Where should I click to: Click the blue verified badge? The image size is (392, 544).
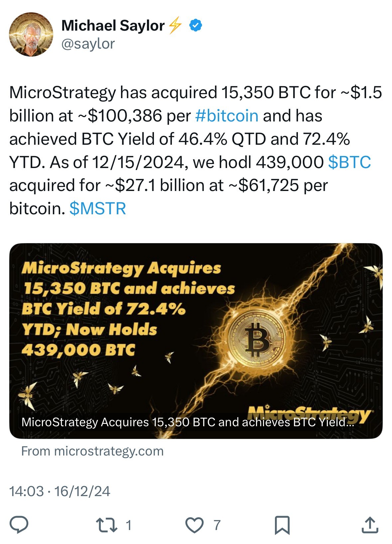click(x=196, y=25)
